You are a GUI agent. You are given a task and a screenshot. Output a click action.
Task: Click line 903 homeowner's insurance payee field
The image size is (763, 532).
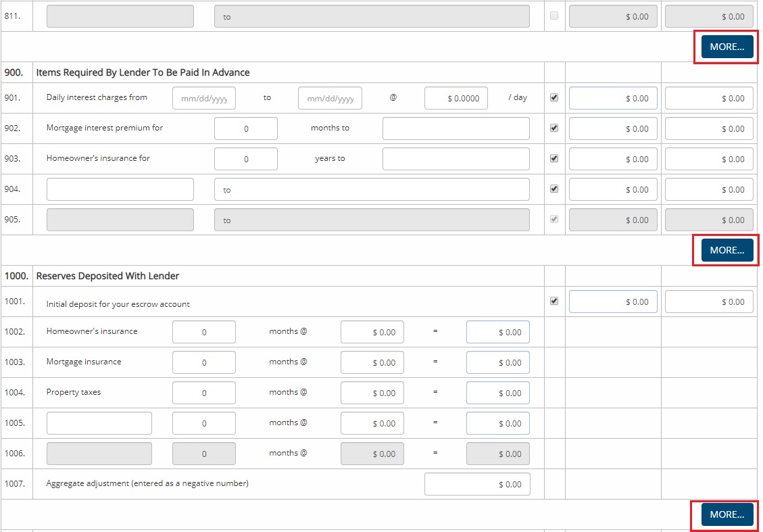(x=456, y=159)
